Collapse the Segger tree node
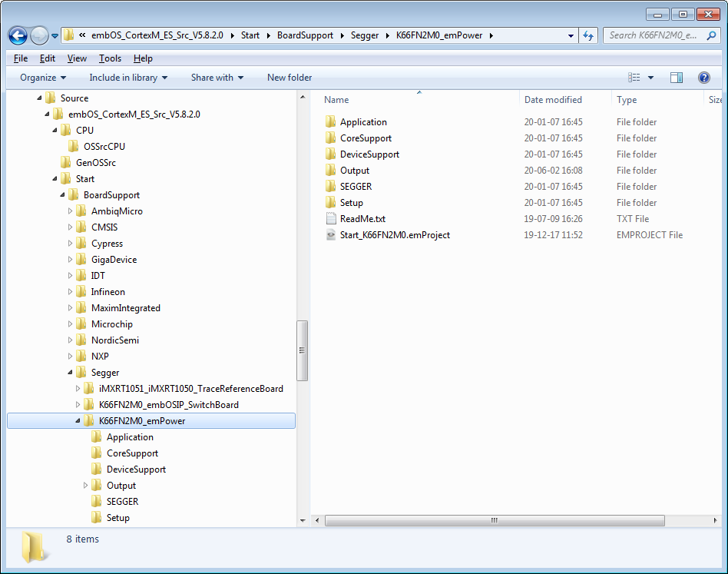 coord(70,372)
